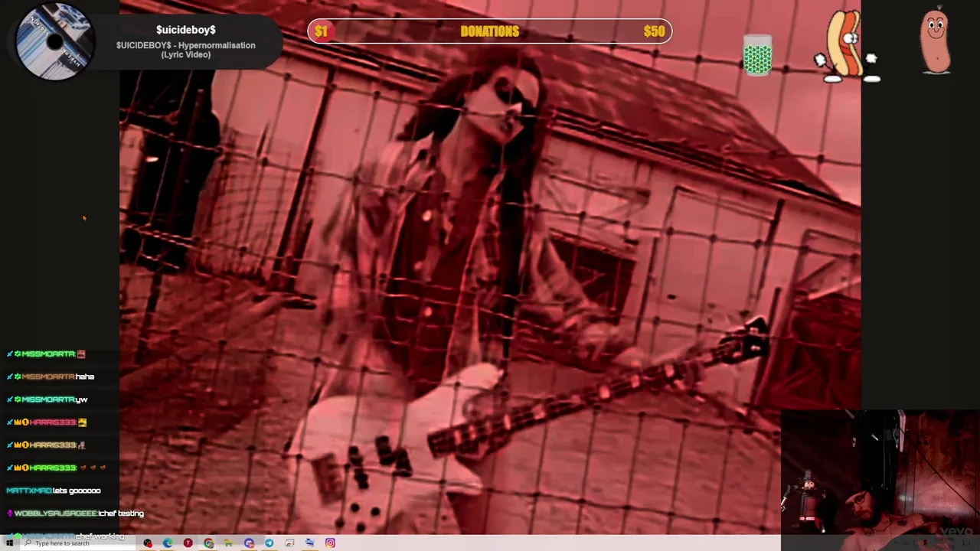Open Instagram from the taskbar
The height and width of the screenshot is (551, 980).
point(330,543)
